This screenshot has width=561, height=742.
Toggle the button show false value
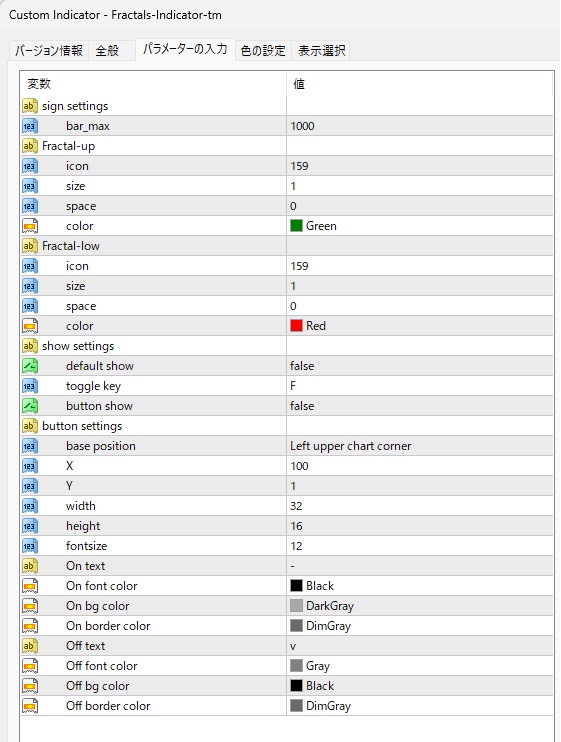tap(420, 406)
